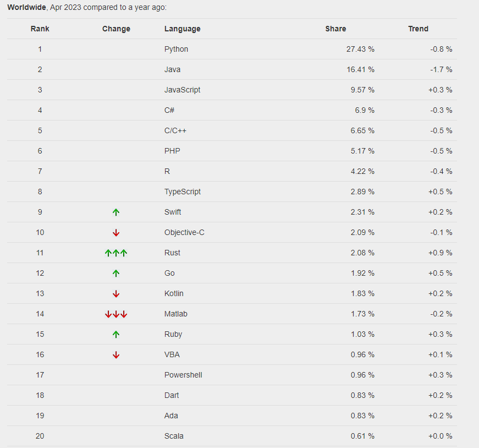Screen dimensions: 479x448
Task: Click the green up arrow beside Go
Action: tap(116, 273)
